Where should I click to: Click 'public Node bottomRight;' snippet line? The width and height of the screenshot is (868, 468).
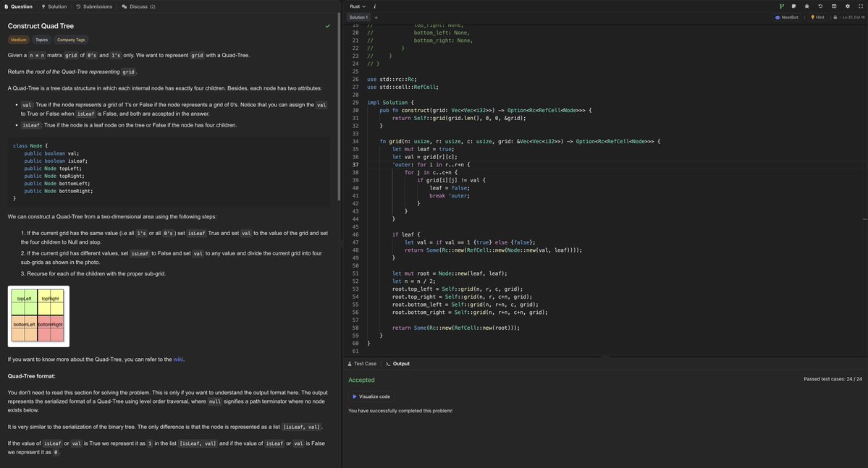pyautogui.click(x=59, y=191)
